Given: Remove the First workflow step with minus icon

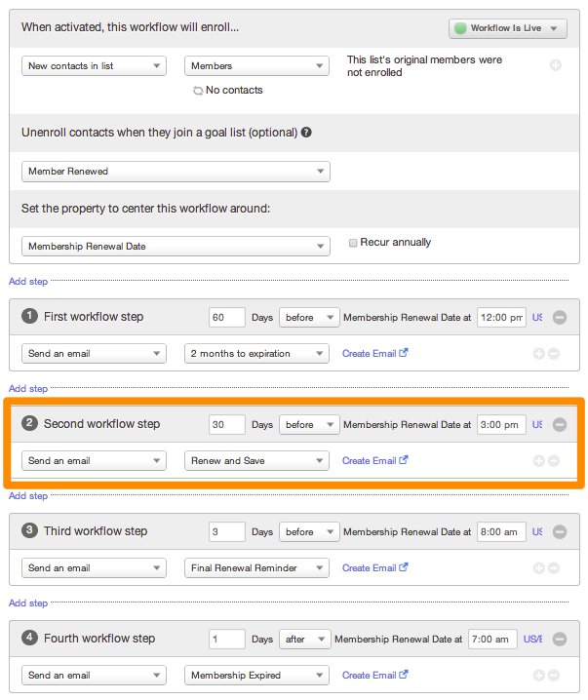Looking at the screenshot, I should point(560,317).
